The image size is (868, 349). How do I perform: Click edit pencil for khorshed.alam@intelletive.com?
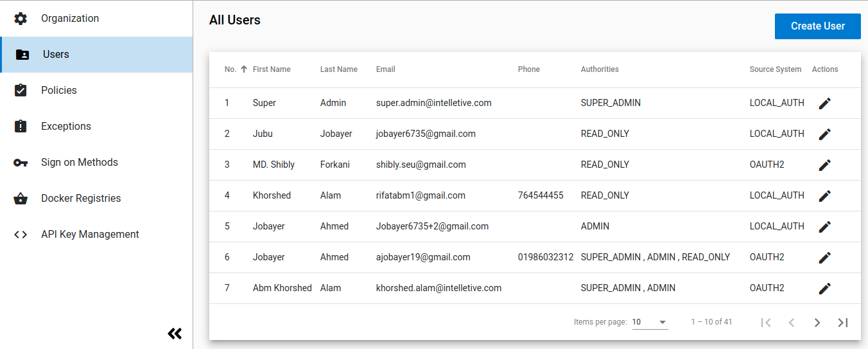pos(825,289)
